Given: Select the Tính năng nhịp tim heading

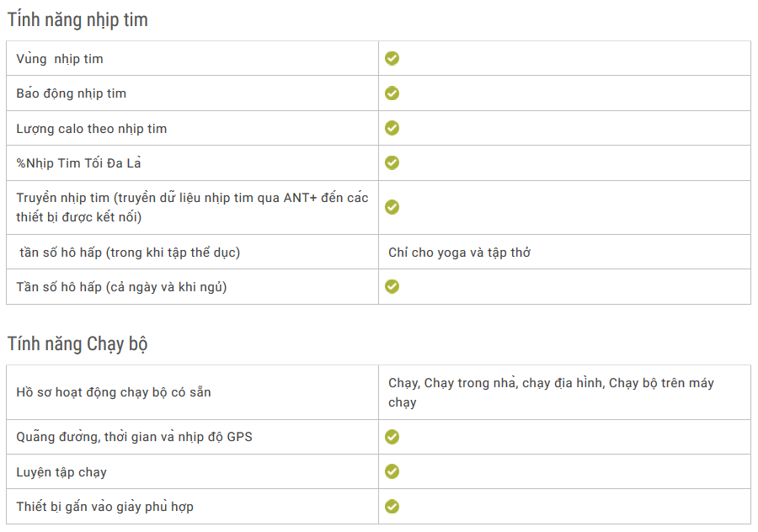Looking at the screenshot, I should tap(77, 19).
